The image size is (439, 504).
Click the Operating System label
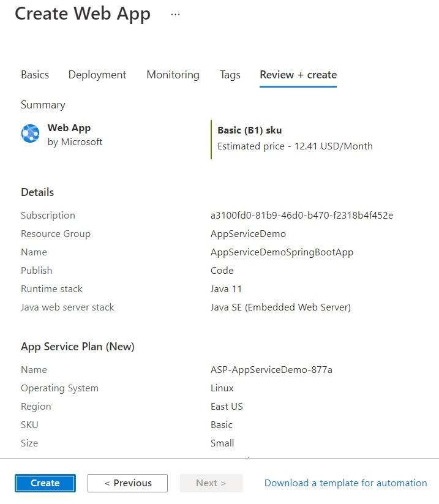[x=59, y=388]
